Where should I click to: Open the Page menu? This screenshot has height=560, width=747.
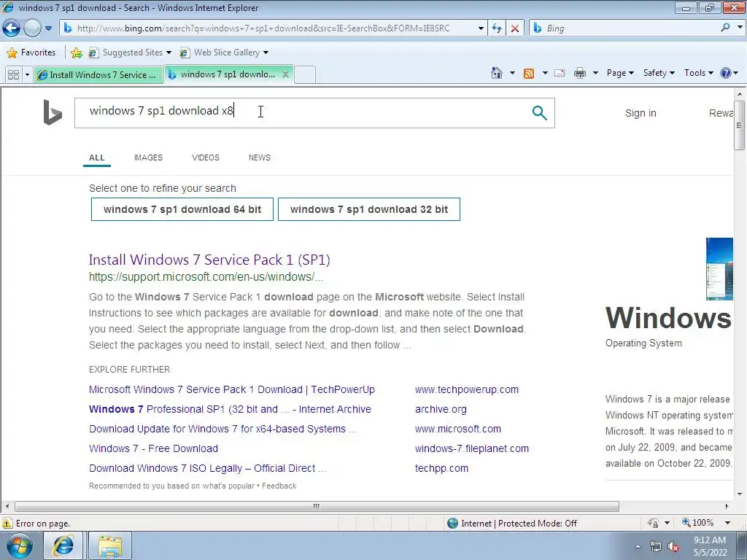pyautogui.click(x=620, y=73)
